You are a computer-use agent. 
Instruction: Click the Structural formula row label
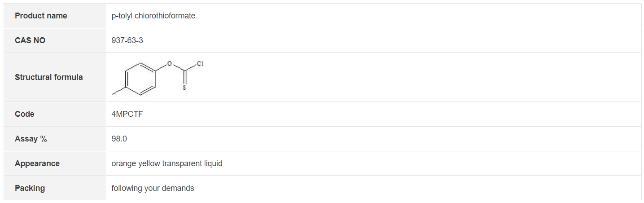[x=48, y=77]
